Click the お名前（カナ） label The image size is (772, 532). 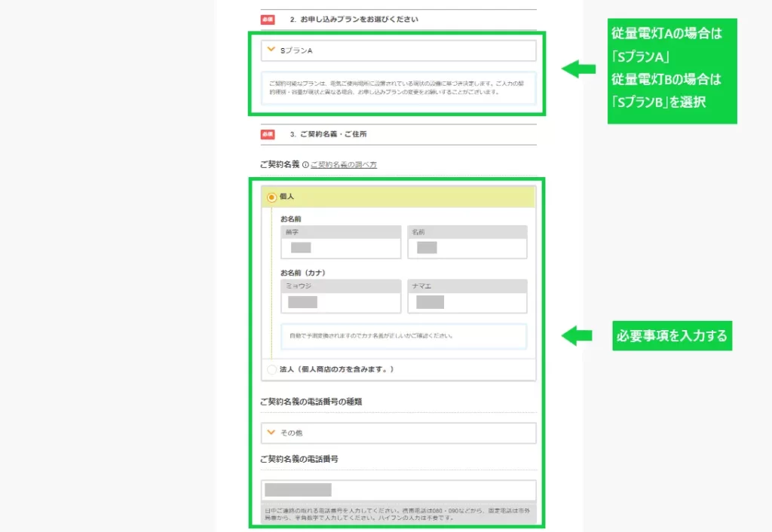(303, 273)
